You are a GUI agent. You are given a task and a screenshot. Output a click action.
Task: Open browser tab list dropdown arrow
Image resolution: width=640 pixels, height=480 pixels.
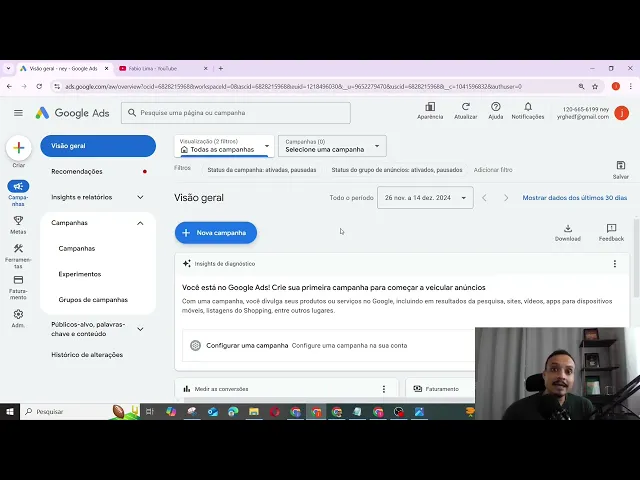point(8,69)
